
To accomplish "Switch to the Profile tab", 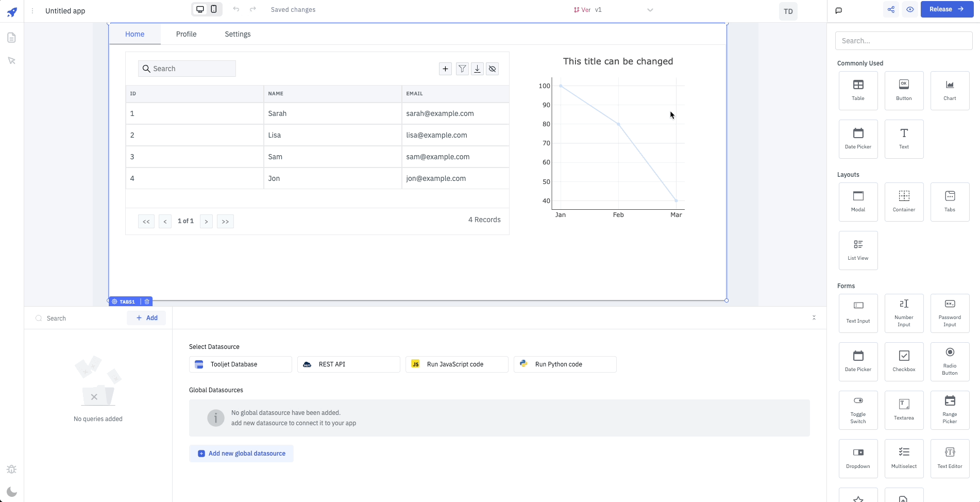I will 186,34.
